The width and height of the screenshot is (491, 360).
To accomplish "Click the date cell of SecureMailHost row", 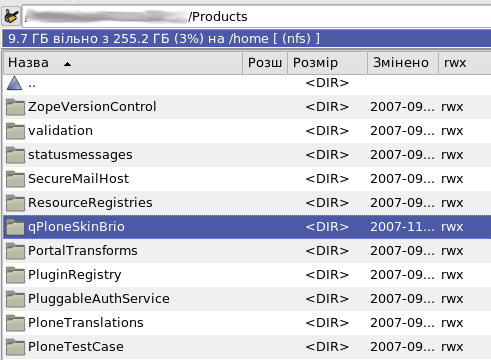I will coord(403,179).
